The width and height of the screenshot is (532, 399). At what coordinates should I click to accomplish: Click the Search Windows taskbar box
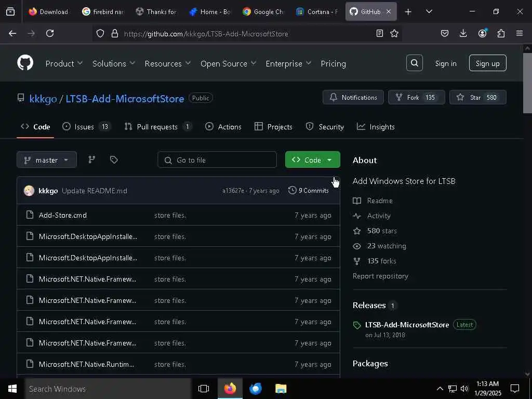108,389
